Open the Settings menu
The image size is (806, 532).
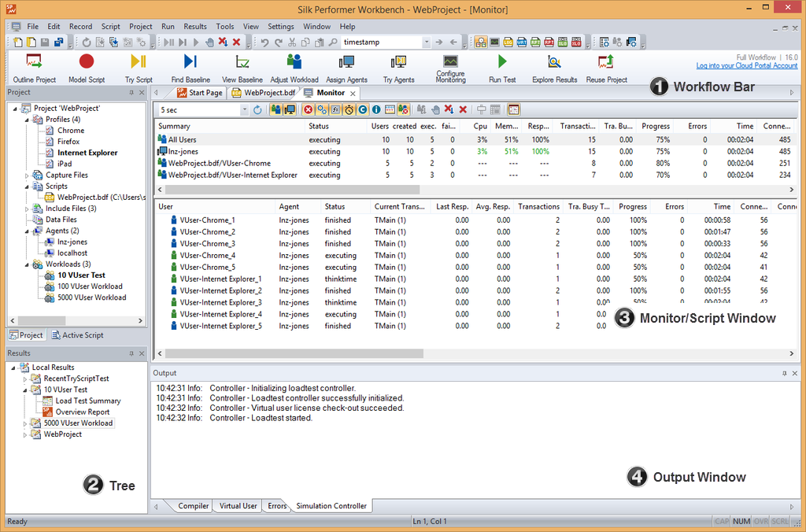click(281, 26)
